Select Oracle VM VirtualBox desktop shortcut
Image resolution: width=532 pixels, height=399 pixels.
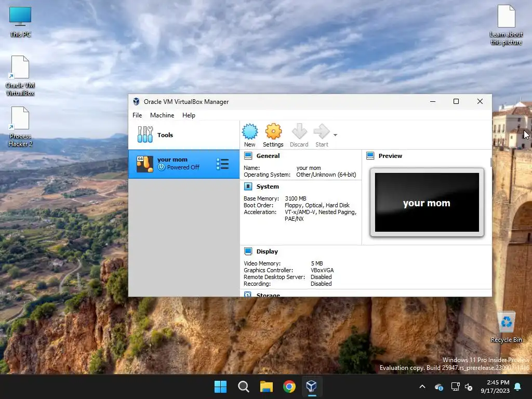[x=20, y=76]
